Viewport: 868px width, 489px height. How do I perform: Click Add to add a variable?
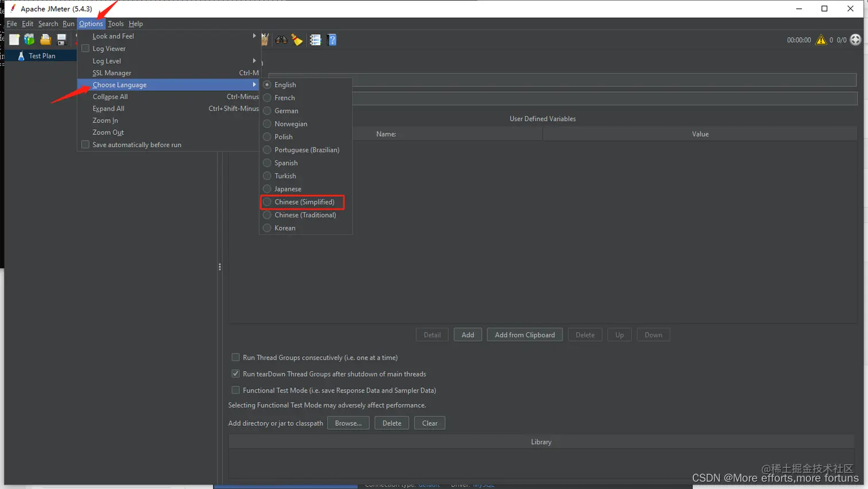pos(468,335)
